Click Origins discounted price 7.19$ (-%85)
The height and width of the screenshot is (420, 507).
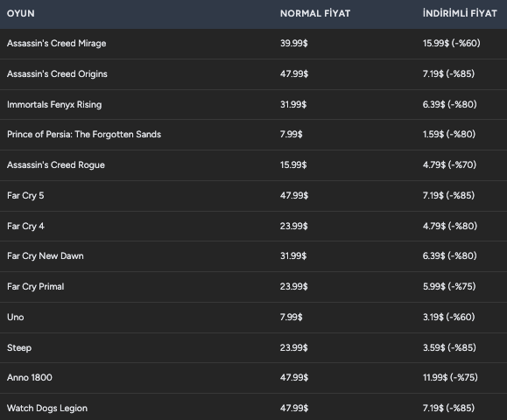click(448, 74)
